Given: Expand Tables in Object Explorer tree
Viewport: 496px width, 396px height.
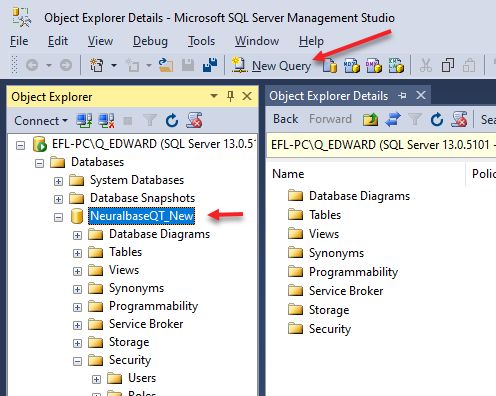Looking at the screenshot, I should tap(77, 253).
